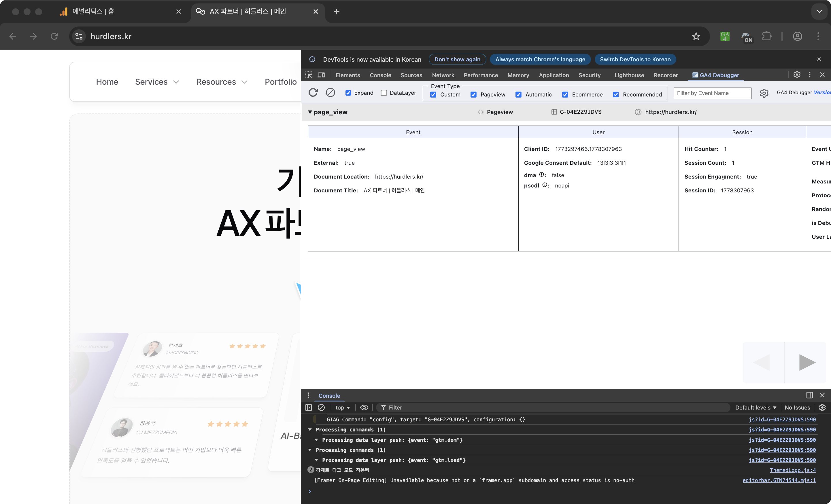This screenshot has height=504, width=831.
Task: Open the Chrome extensions puzzle icon
Action: click(767, 36)
